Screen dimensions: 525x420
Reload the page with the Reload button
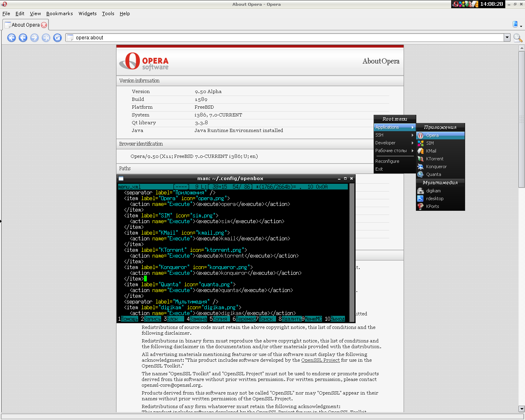[x=57, y=38]
